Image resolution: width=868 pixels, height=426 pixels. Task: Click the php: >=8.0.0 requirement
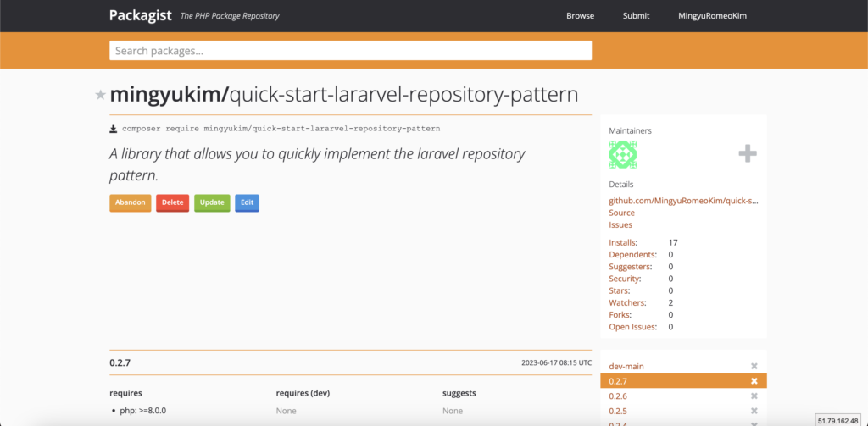coord(142,411)
